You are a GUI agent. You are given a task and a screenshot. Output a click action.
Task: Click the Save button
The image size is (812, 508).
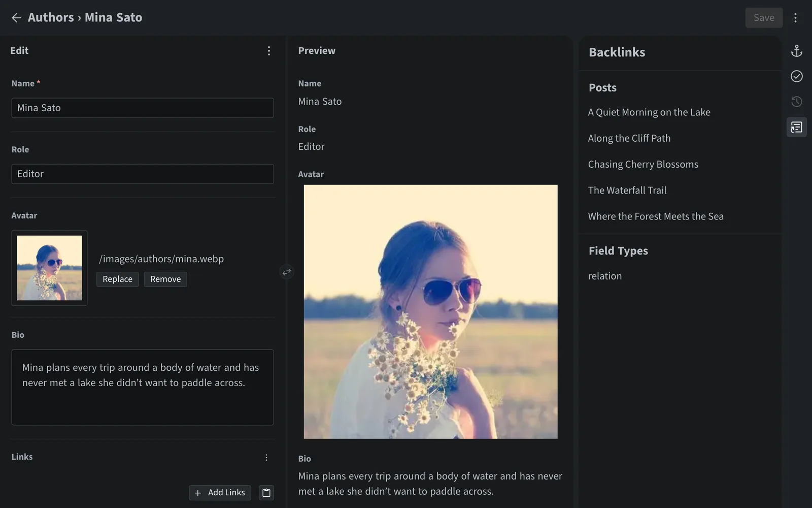pyautogui.click(x=764, y=18)
